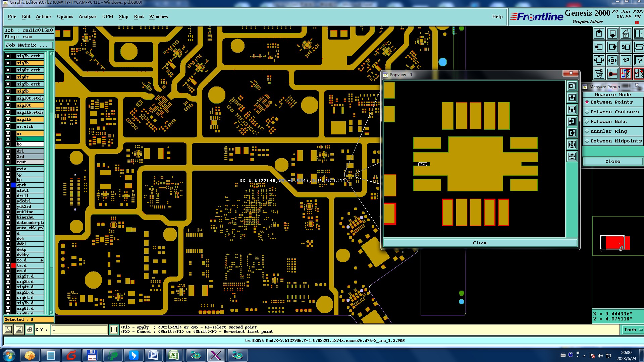
Task: Open the Job Matrix selector
Action: click(29, 45)
